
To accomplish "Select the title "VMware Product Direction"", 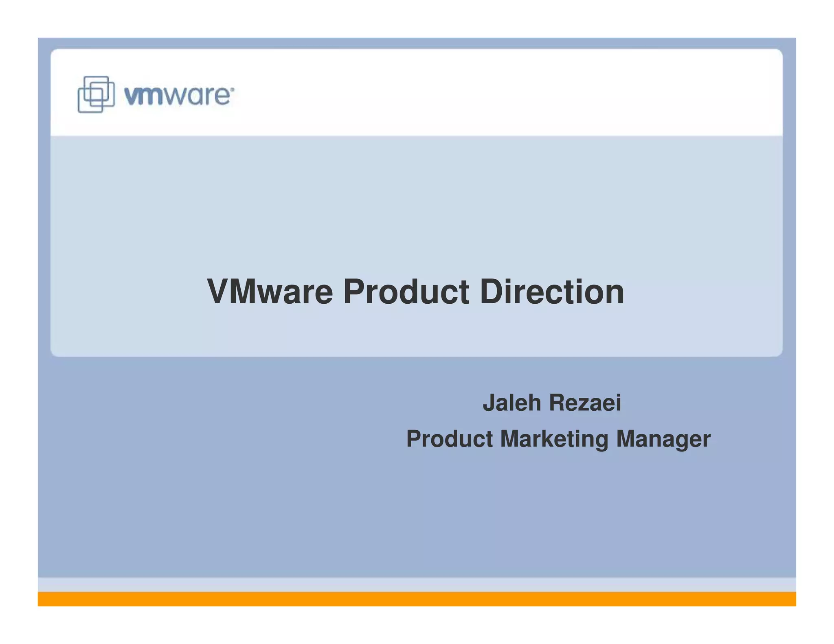I will [415, 291].
